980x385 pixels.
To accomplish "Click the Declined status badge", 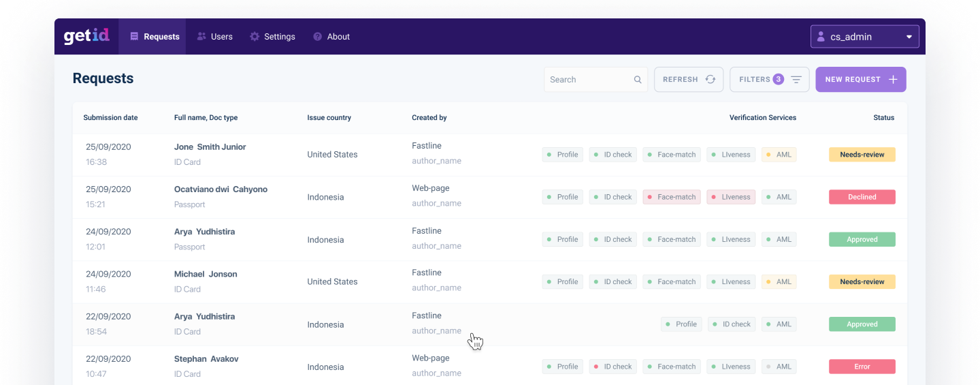I will (x=862, y=197).
